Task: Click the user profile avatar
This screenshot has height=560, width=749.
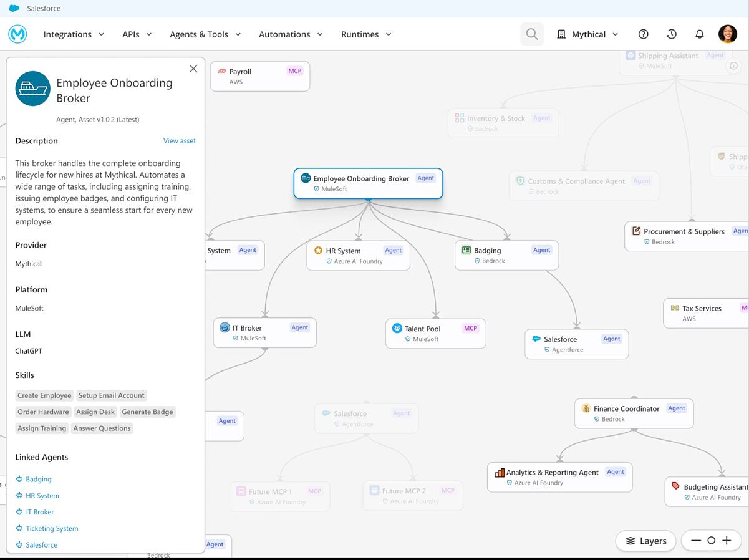Action: tap(727, 34)
